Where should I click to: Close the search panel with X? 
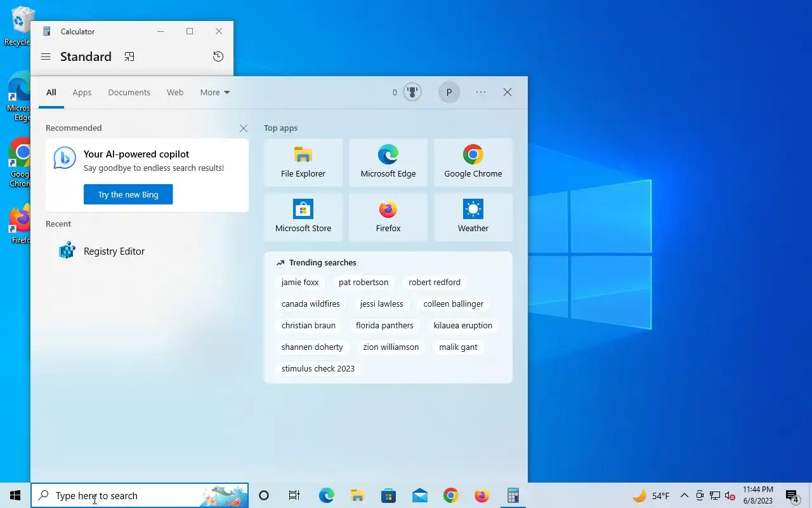click(507, 92)
